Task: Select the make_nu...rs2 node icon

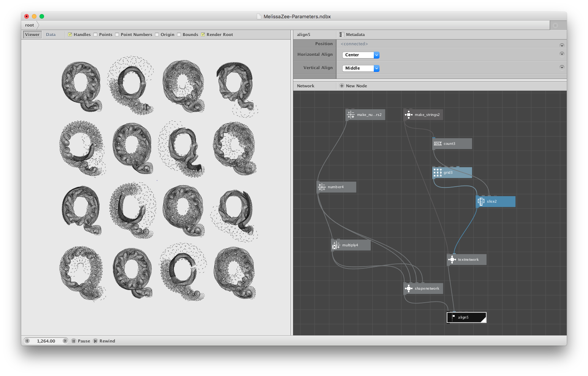Action: 351,115
